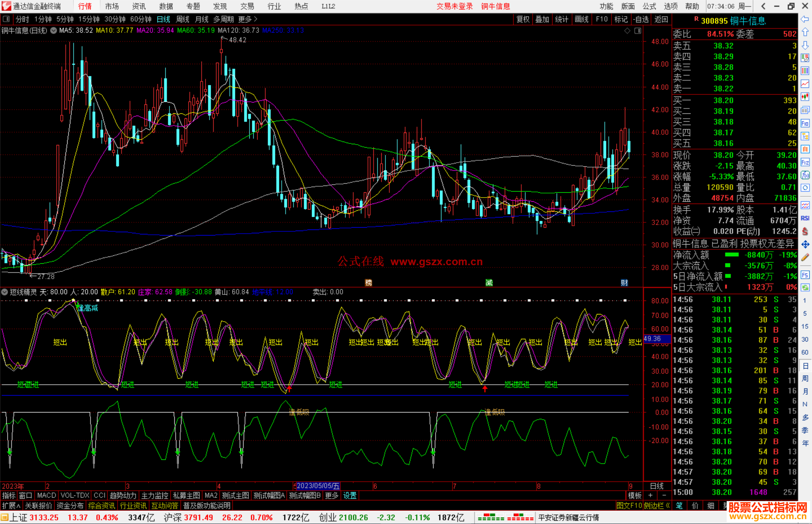Click the 复权 button

(523, 19)
